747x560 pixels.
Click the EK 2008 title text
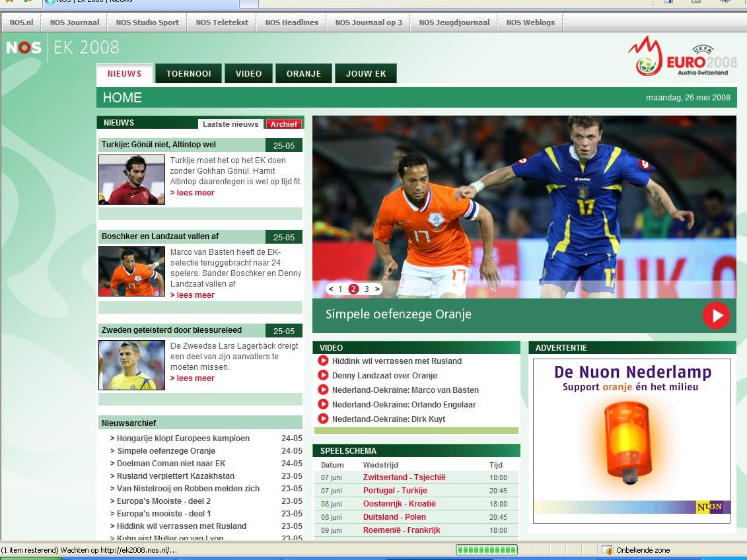click(x=87, y=48)
